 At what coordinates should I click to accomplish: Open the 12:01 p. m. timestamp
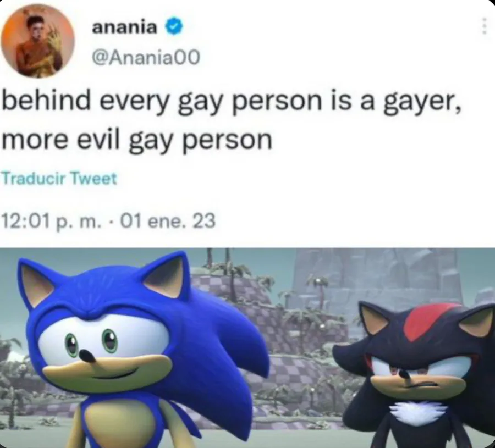52,220
